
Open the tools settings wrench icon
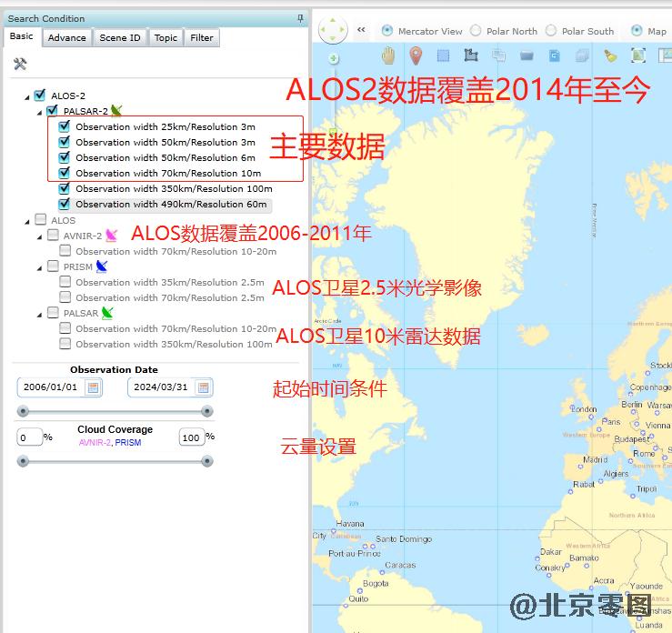click(20, 64)
